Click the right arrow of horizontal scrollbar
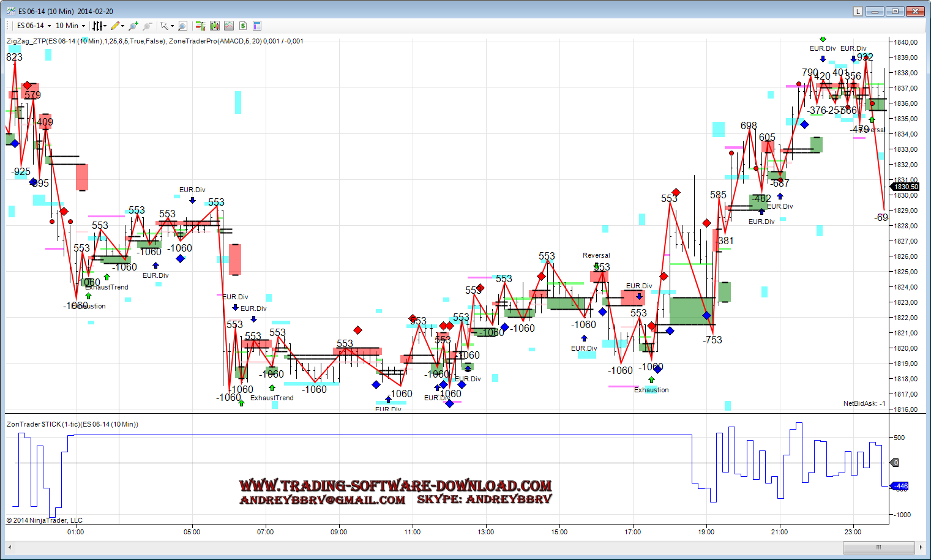931x560 pixels. pos(920,547)
